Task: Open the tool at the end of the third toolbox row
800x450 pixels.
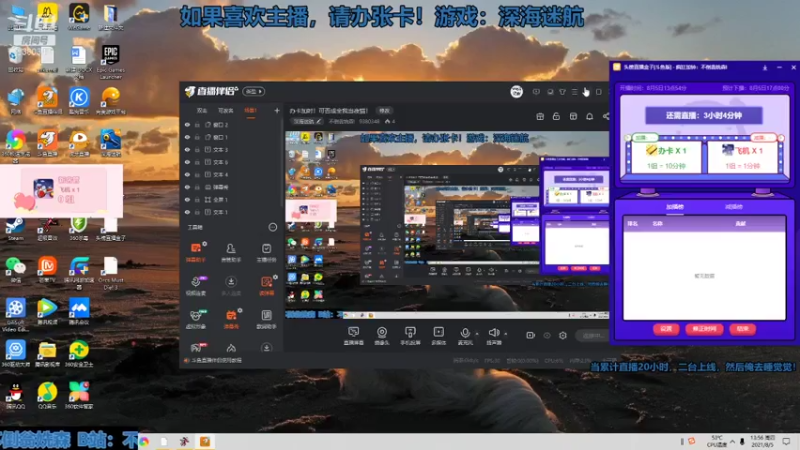Action: 266,319
